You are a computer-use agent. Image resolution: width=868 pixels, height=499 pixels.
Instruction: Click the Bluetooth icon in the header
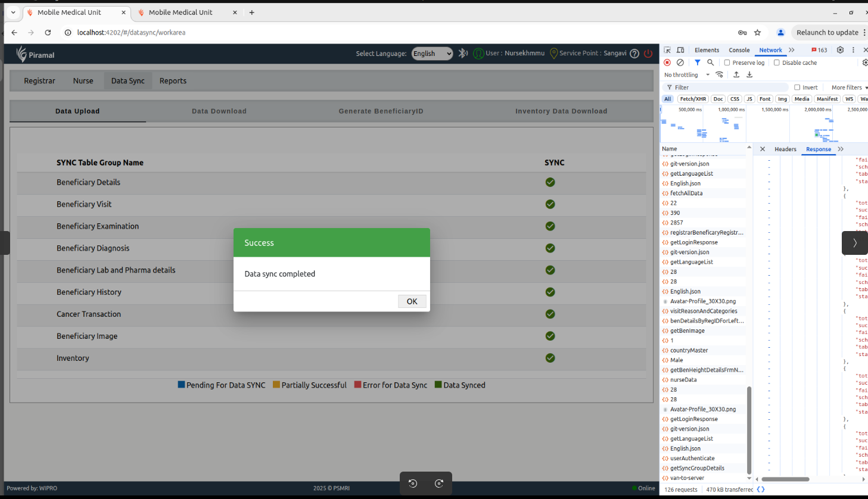(x=463, y=54)
